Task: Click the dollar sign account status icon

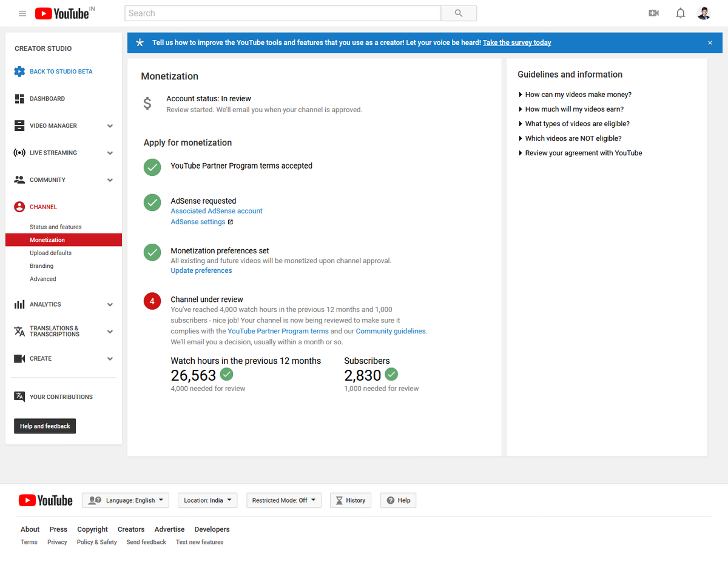Action: click(x=147, y=104)
